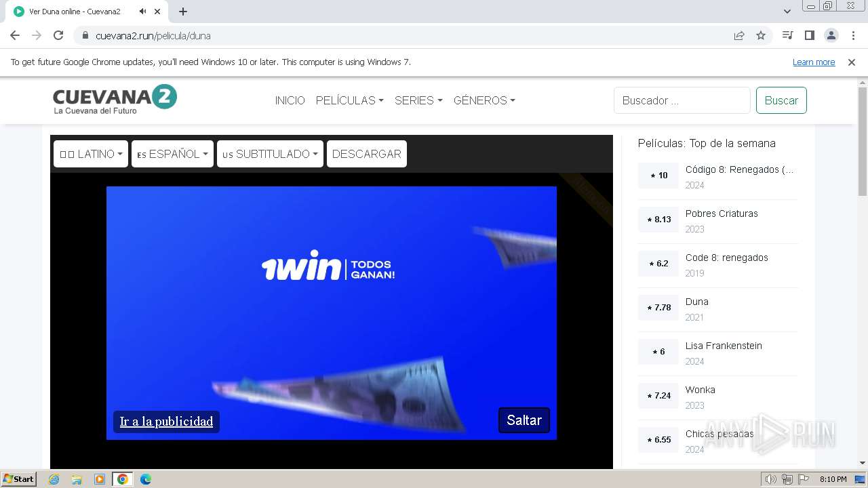Open Pobres Criaturas in top list
868x488 pixels.
click(722, 213)
